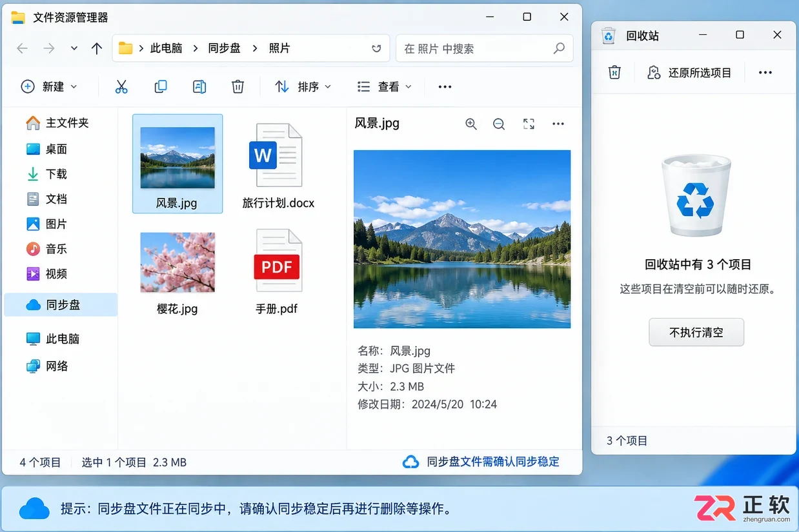Open 下载 in the sidebar

pos(61,173)
